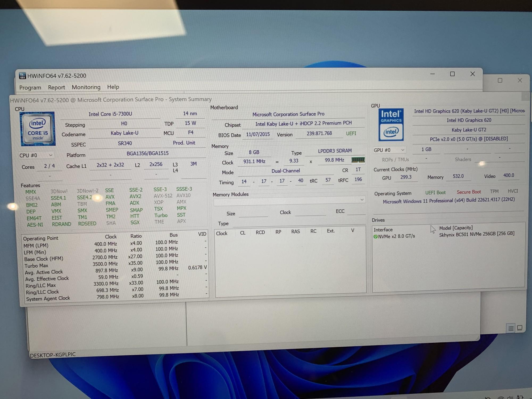Viewport: 532px width, 399px height.
Task: Click the "AVX2" CPU feature flag
Action: click(135, 196)
